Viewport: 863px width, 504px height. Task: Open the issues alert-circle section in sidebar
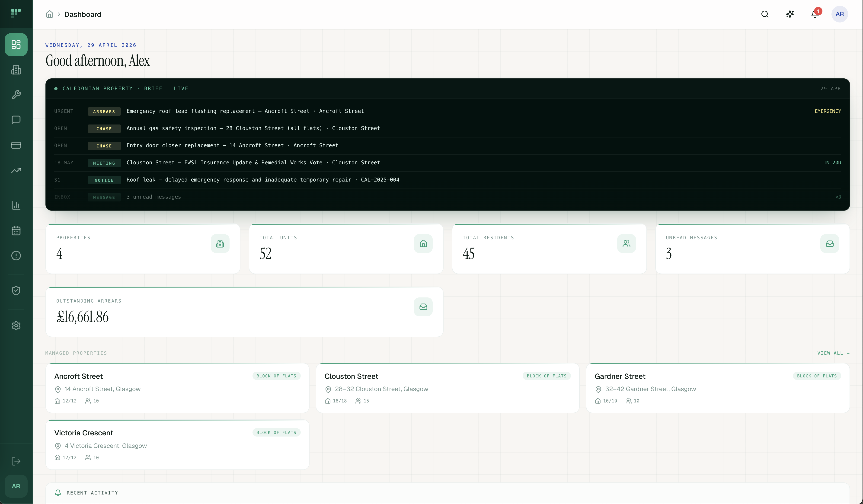coord(16,256)
